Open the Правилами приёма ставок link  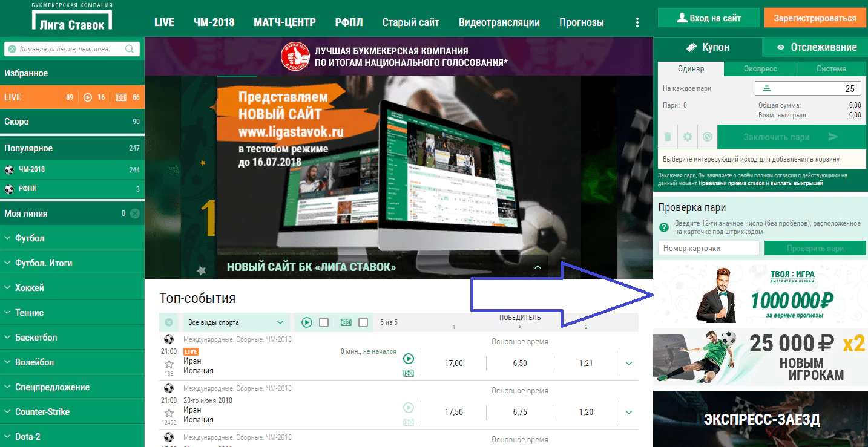pos(760,183)
